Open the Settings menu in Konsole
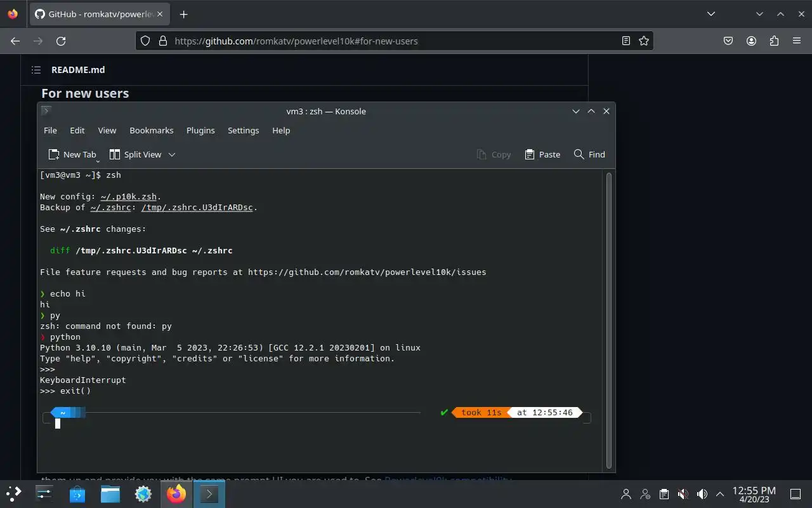The width and height of the screenshot is (812, 508). [244, 130]
